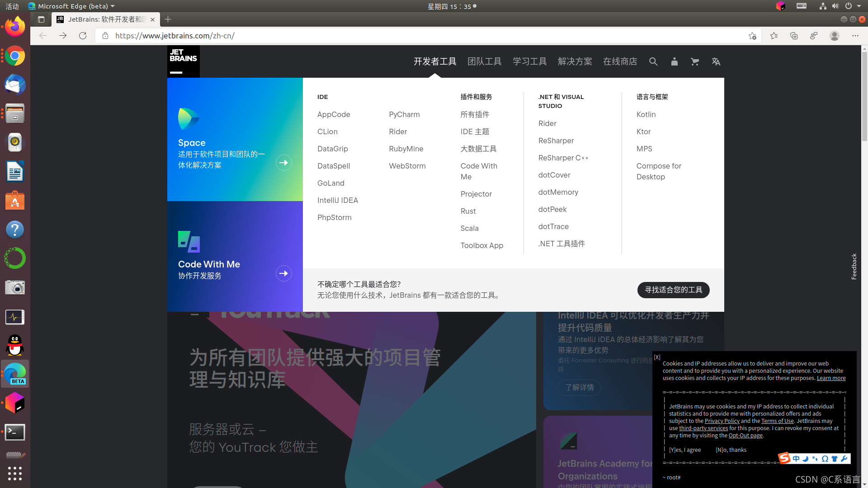
Task: Select Yes I agree button in cookie dialog
Action: (684, 450)
